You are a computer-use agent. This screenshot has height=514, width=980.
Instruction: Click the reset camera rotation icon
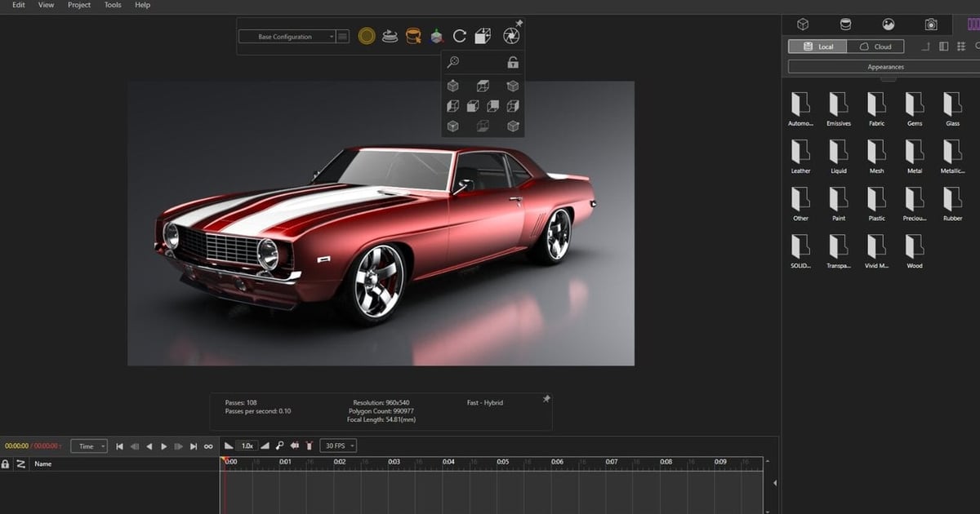459,36
